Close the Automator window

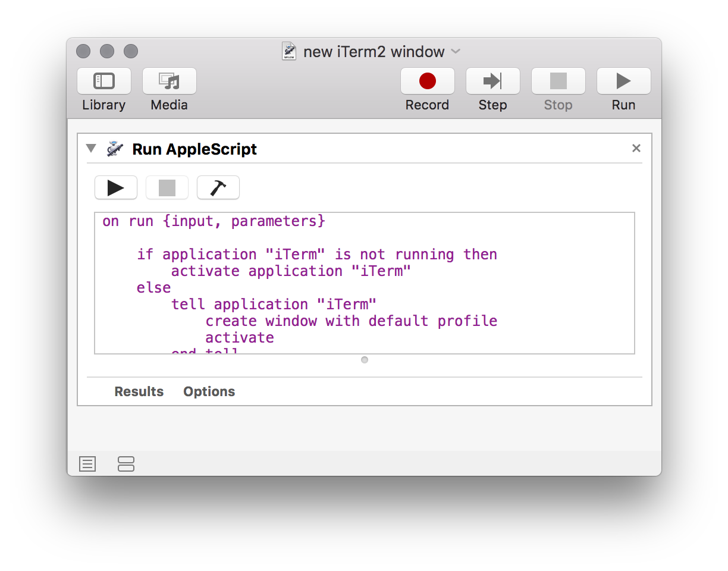coord(83,52)
